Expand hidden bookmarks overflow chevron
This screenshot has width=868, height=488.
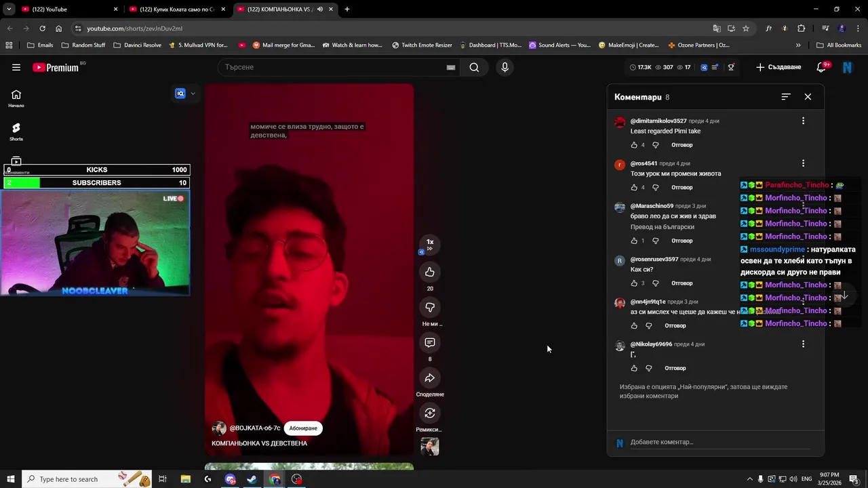point(798,45)
